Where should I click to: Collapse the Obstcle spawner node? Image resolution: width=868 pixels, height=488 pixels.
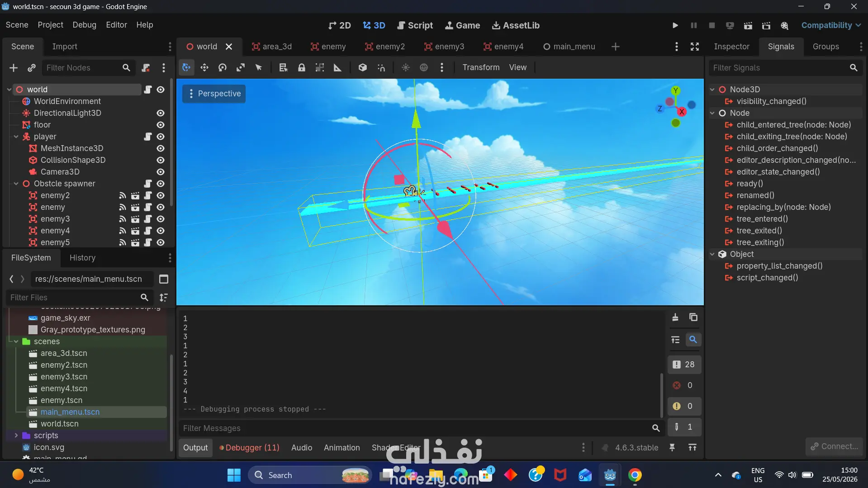[x=16, y=184]
